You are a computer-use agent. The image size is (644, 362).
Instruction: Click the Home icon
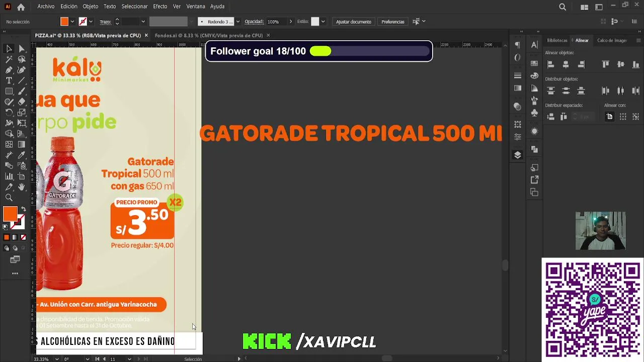[21, 7]
